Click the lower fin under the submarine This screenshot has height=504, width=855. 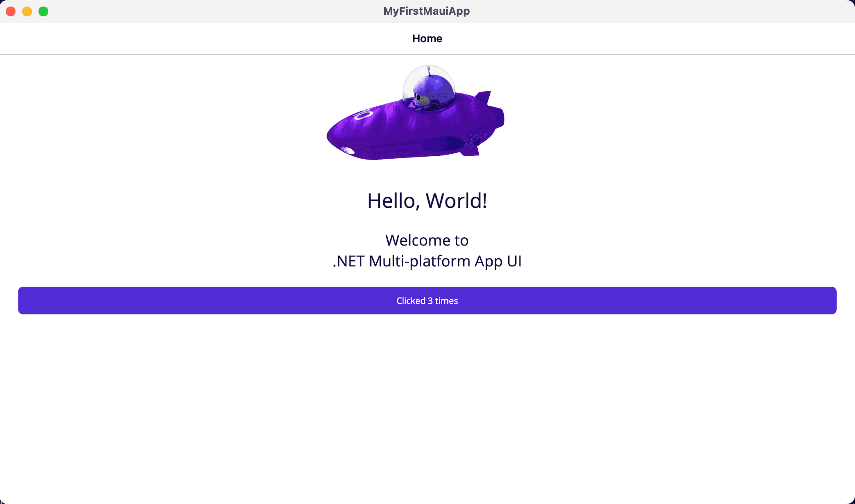tap(470, 152)
